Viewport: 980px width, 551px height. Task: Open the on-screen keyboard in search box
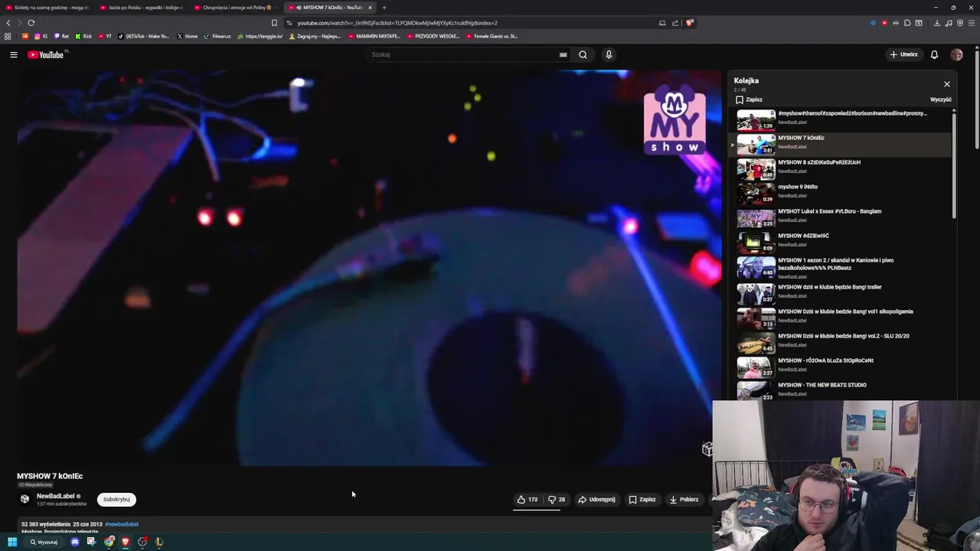click(x=563, y=54)
